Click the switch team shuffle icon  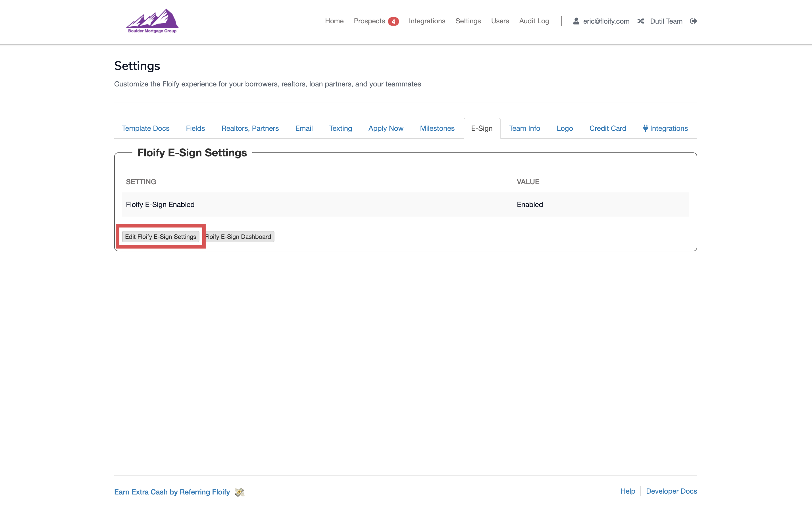[x=640, y=21]
